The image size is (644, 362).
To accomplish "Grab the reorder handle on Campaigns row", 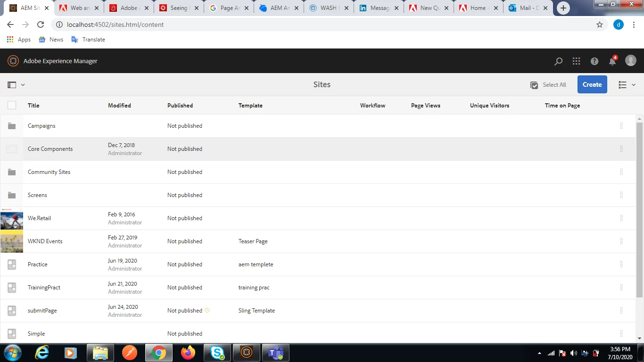I will tap(621, 126).
